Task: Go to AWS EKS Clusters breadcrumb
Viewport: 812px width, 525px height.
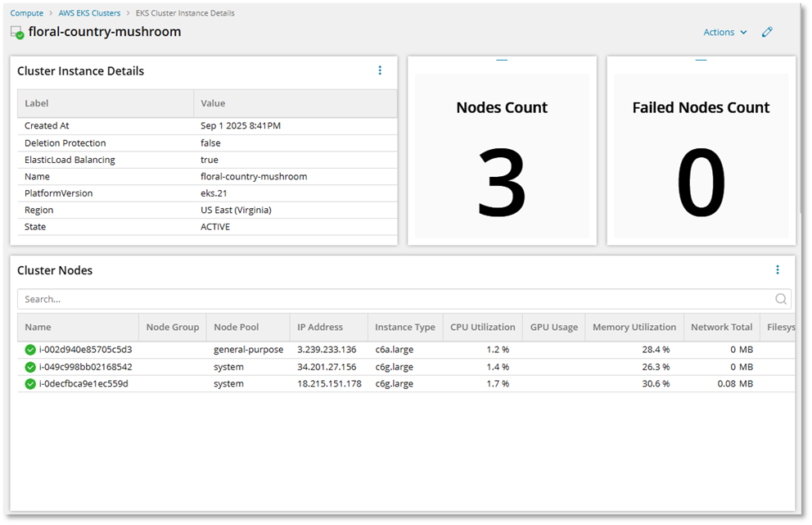Action: pos(89,12)
